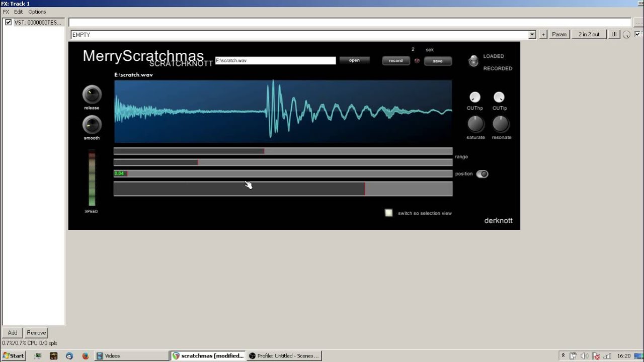Click the safely remove hardware tray icon
The width and height of the screenshot is (644, 362).
(x=574, y=355)
